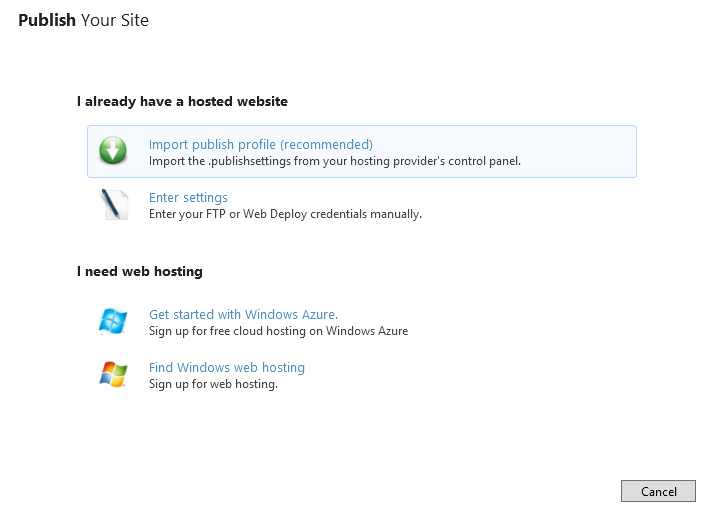This screenshot has height=515, width=715.
Task: Click the bold 'Publish' word in title
Action: pyautogui.click(x=47, y=20)
